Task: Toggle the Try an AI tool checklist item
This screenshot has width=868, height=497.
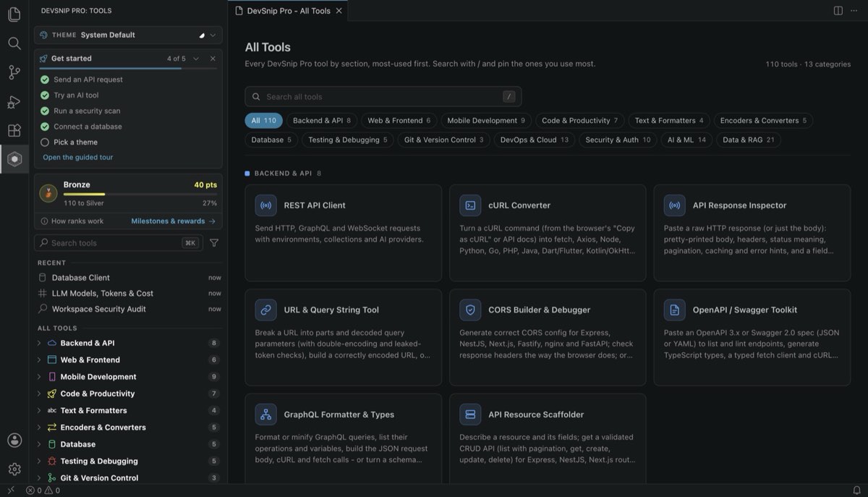Action: [45, 95]
